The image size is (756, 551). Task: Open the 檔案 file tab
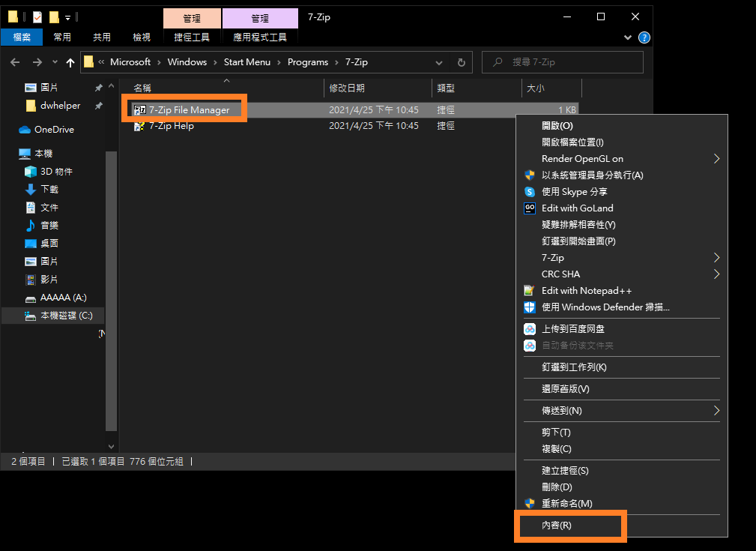22,37
